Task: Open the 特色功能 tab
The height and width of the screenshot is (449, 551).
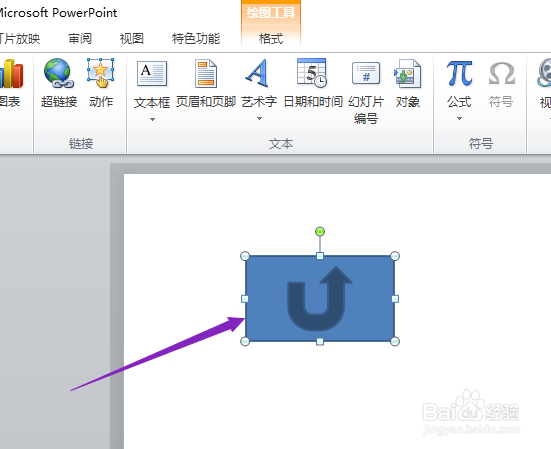Action: tap(196, 38)
